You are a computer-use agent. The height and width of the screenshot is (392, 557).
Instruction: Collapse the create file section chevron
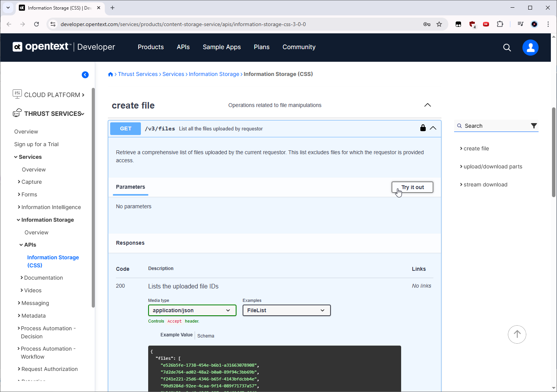[x=428, y=105]
